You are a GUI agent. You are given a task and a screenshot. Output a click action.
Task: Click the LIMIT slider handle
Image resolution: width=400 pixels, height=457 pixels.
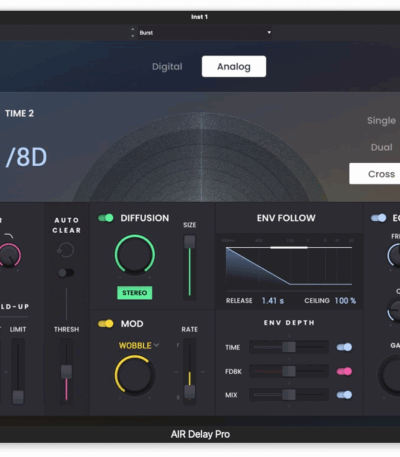pos(18,397)
